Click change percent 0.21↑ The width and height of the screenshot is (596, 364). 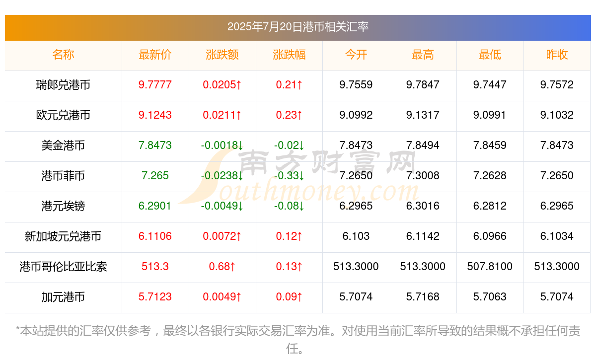click(289, 85)
